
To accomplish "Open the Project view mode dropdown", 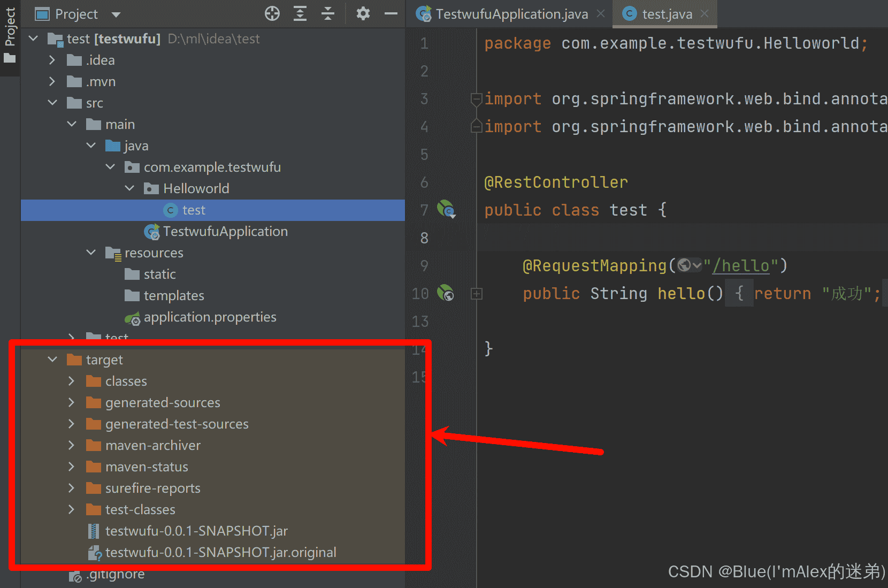I will tap(116, 14).
